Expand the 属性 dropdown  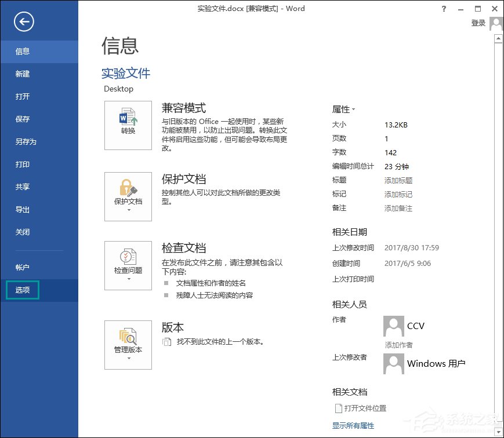[x=353, y=109]
